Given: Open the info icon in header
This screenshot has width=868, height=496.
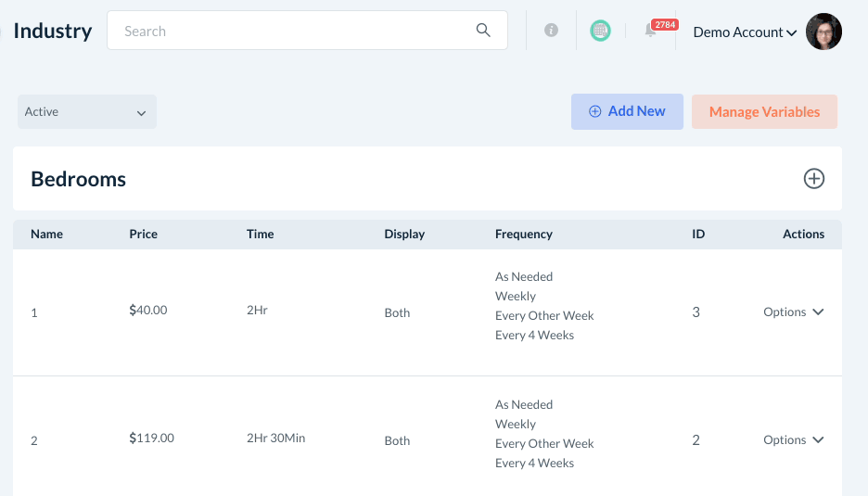Looking at the screenshot, I should tap(551, 31).
